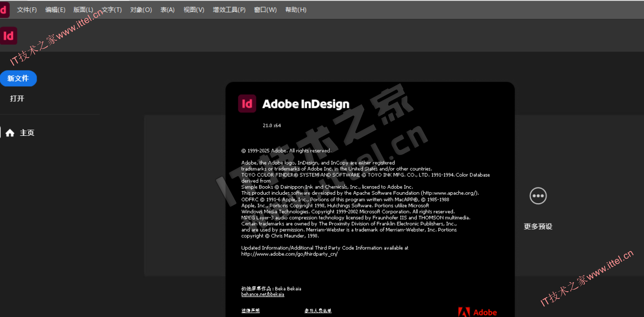Screen dimensions: 644x317
Task: Open the 参与人员名单 credits link
Action: (318, 311)
